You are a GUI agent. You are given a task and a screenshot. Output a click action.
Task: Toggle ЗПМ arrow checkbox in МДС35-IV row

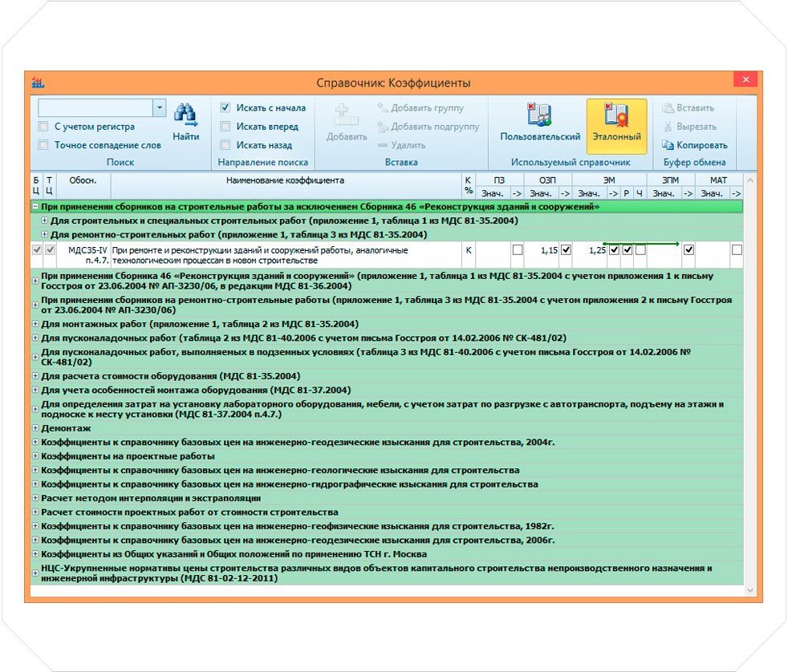pyautogui.click(x=688, y=249)
